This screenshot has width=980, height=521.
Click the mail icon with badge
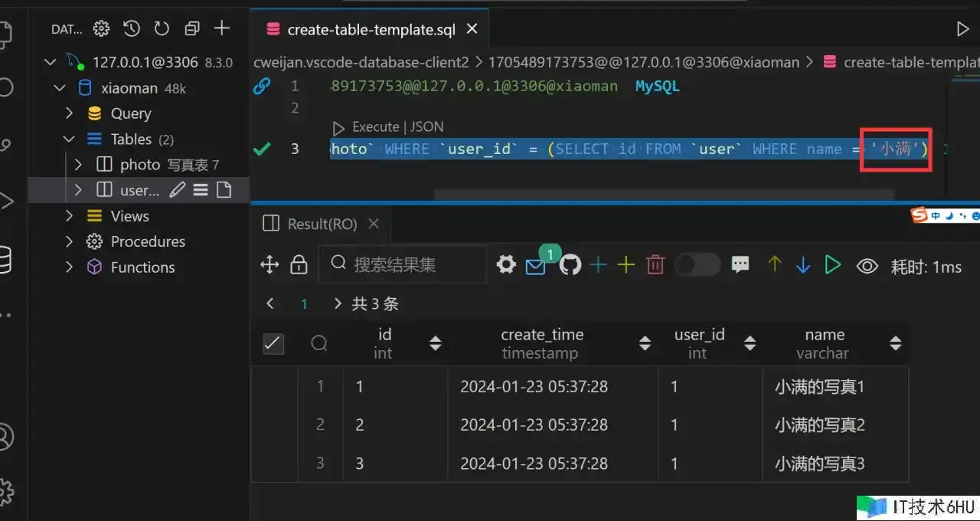pyautogui.click(x=536, y=267)
